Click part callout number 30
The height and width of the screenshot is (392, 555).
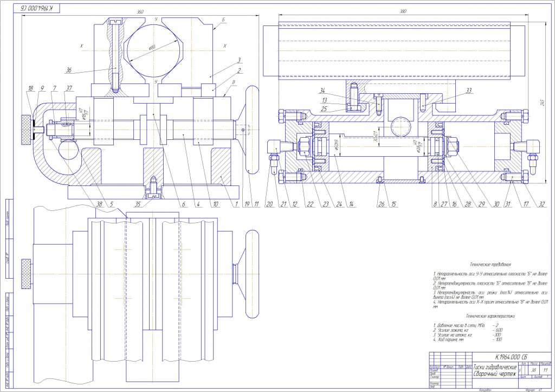click(496, 204)
